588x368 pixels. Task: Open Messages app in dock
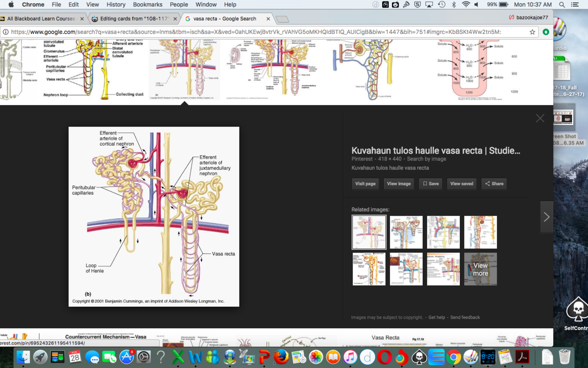92,357
